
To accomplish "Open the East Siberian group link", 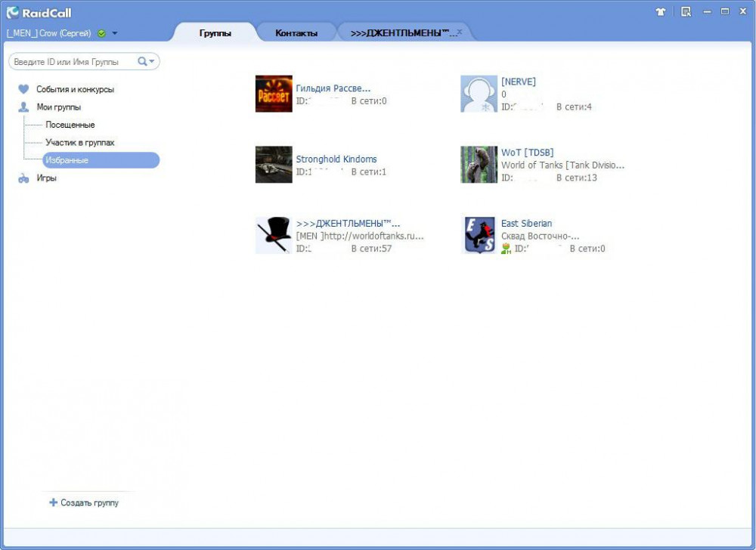I will pos(526,223).
